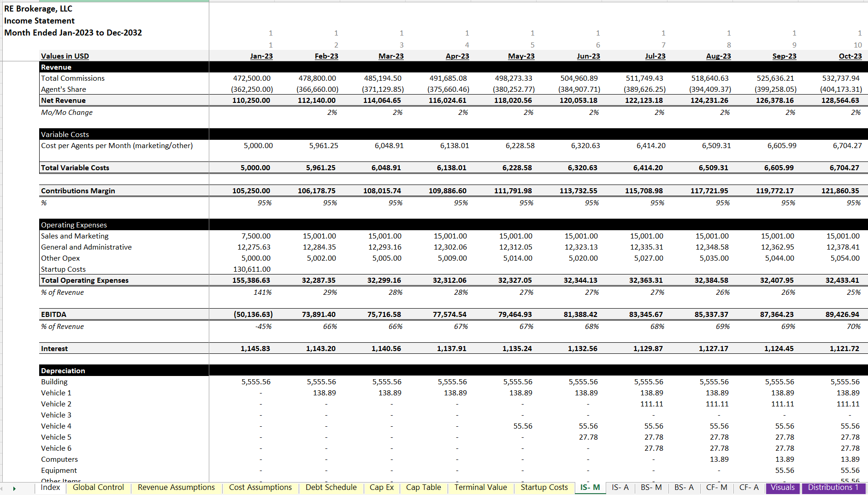Open the Index sheet tab
Screen dimensions: 868x495
coord(50,488)
